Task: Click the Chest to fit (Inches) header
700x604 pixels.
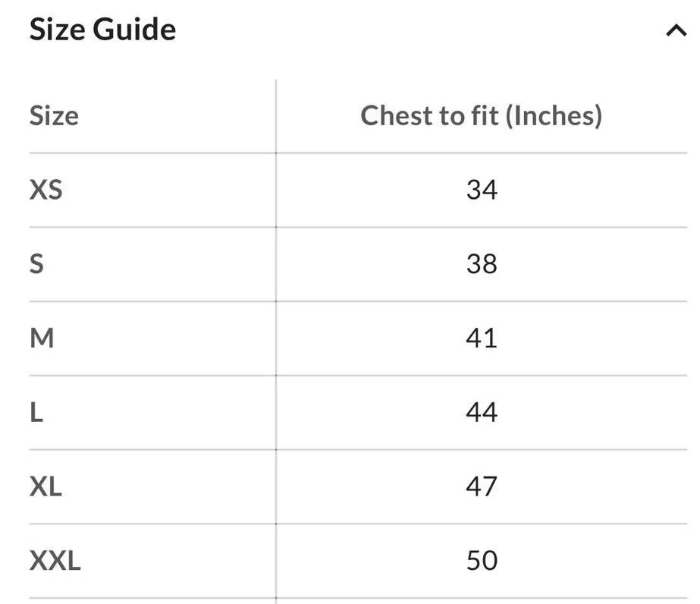Action: click(x=481, y=115)
